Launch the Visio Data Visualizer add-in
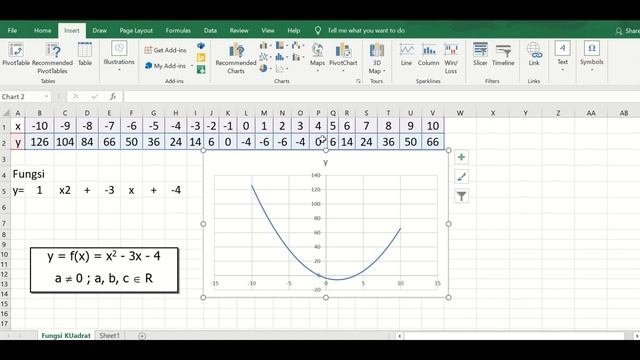This screenshot has width=640, height=360. (x=201, y=46)
